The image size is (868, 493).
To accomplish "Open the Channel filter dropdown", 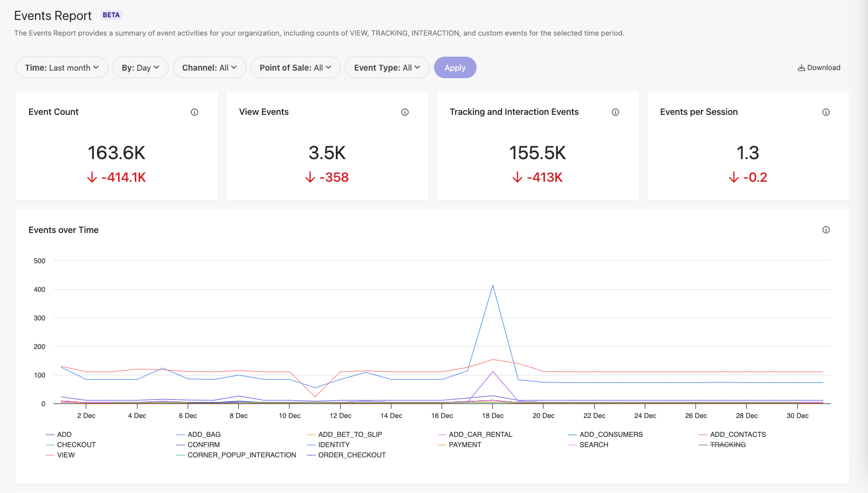I will [x=210, y=67].
